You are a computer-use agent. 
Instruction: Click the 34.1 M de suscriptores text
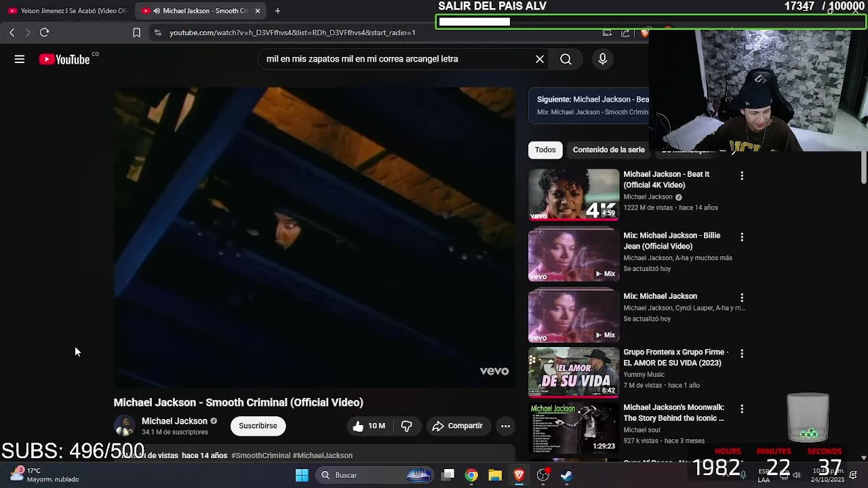[x=175, y=432]
